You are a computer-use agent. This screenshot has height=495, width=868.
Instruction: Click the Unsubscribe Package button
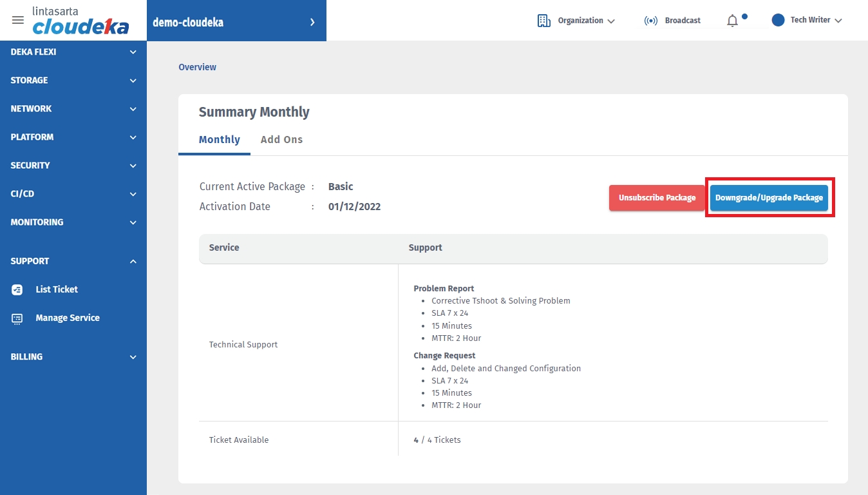point(657,198)
